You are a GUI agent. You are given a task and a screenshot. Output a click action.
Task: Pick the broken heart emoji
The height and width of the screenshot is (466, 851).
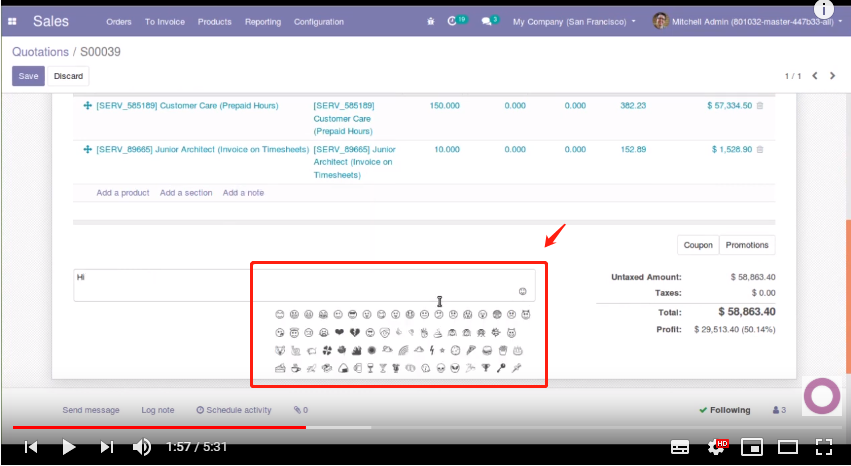coord(353,332)
